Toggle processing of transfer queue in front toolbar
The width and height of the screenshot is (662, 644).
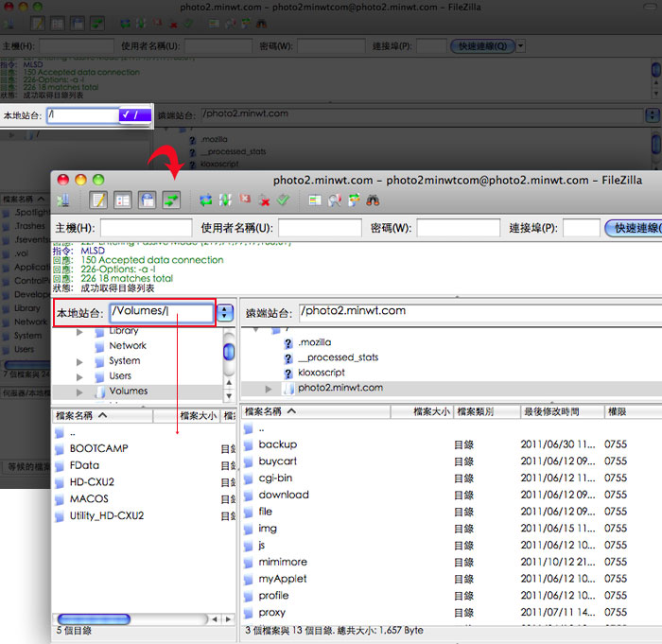225,200
